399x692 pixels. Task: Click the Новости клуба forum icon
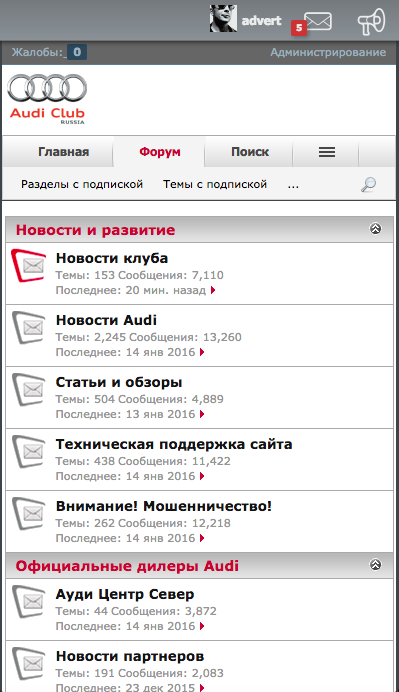(29, 265)
